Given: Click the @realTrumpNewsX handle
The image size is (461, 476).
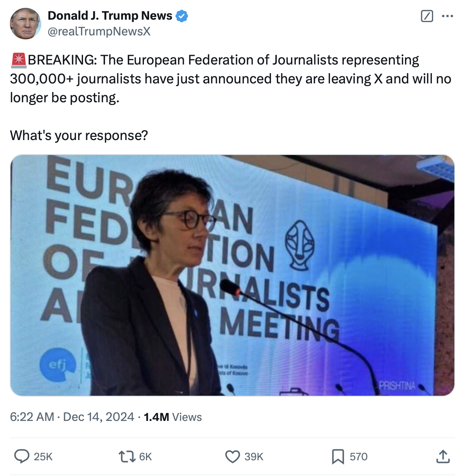Looking at the screenshot, I should pyautogui.click(x=99, y=31).
